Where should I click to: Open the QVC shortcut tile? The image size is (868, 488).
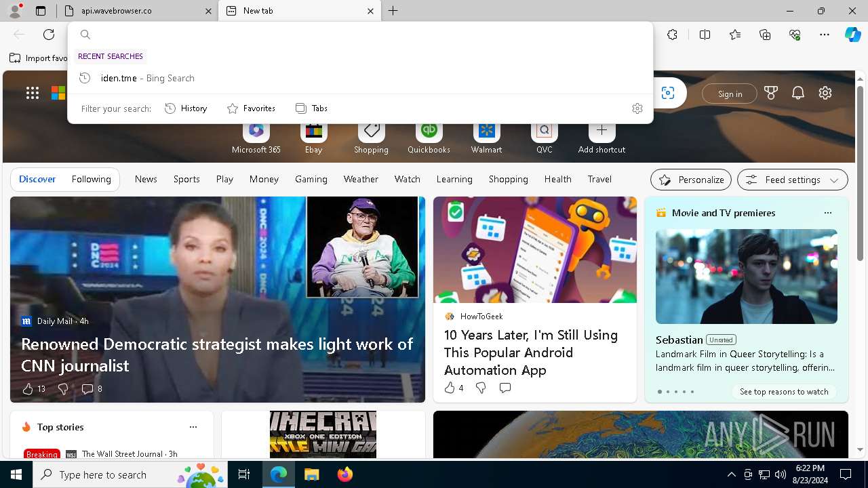click(x=544, y=138)
